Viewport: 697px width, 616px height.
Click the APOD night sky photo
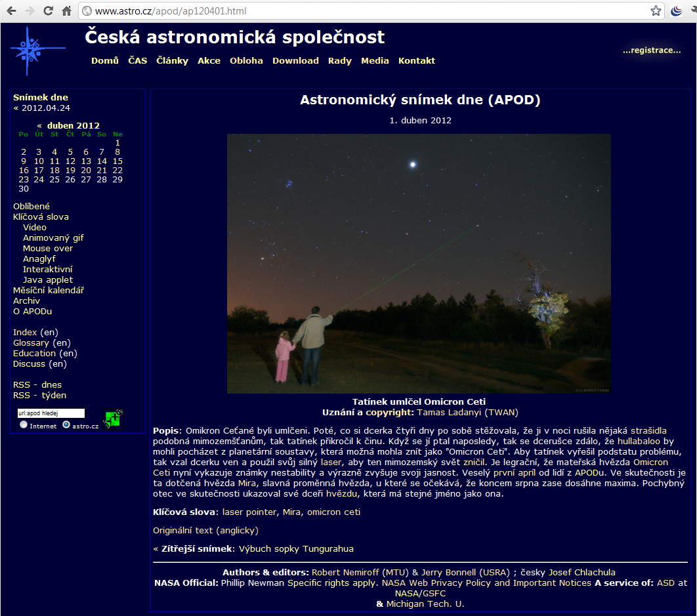point(419,264)
